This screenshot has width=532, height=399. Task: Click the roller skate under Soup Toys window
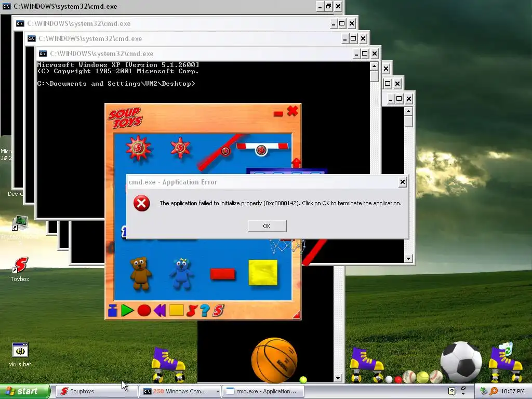pos(168,365)
